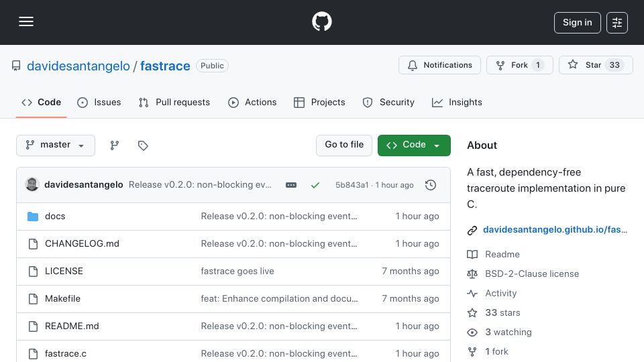Click the repository icon beside davidesantangelo
Image resolution: width=644 pixels, height=362 pixels.
16,66
